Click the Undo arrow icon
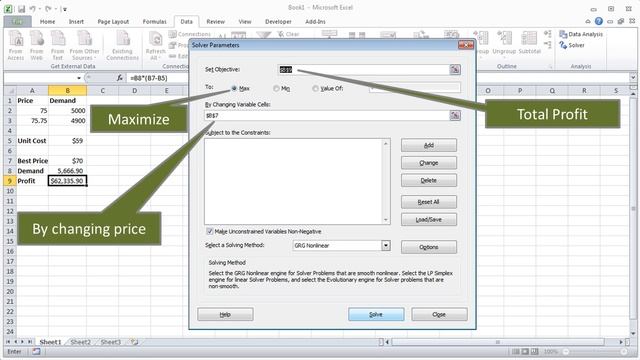The image size is (640, 360). [x=33, y=9]
